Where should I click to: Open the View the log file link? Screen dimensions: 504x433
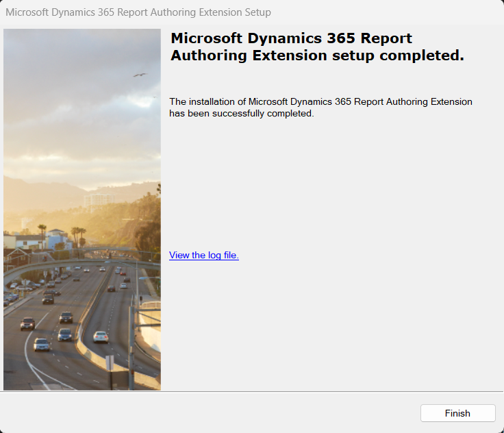(204, 255)
